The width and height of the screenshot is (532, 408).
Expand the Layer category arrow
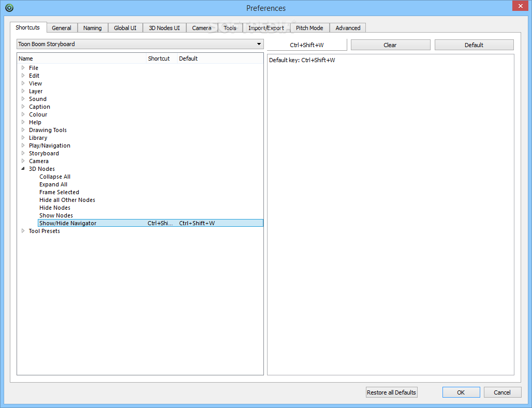point(23,91)
